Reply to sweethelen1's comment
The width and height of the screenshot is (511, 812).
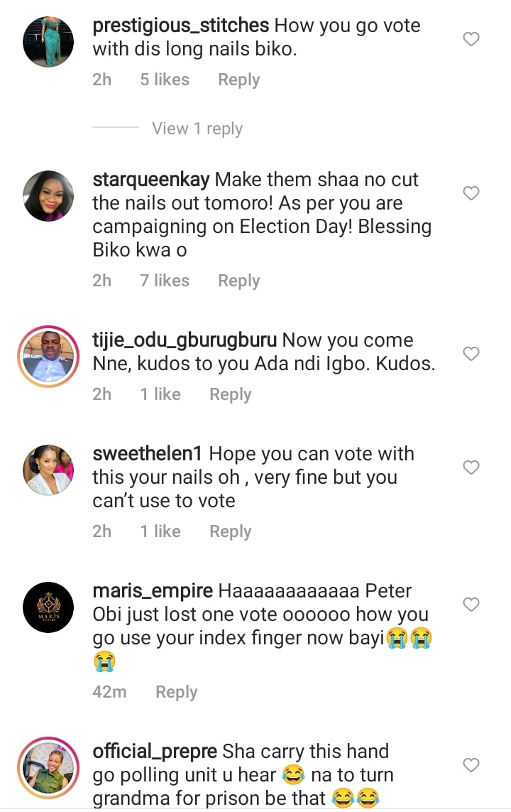[x=230, y=531]
